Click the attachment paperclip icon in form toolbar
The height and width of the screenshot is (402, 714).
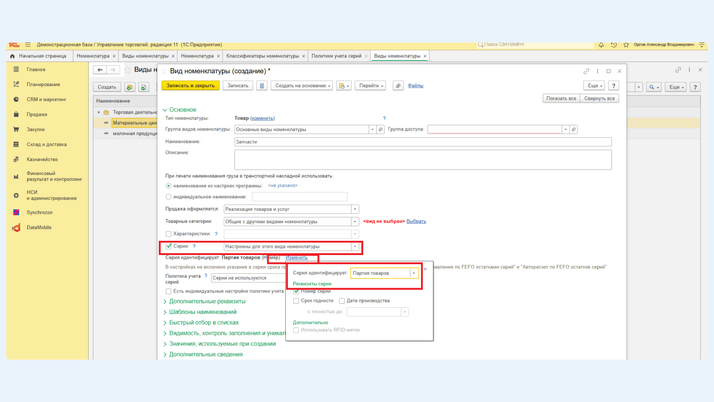[398, 86]
